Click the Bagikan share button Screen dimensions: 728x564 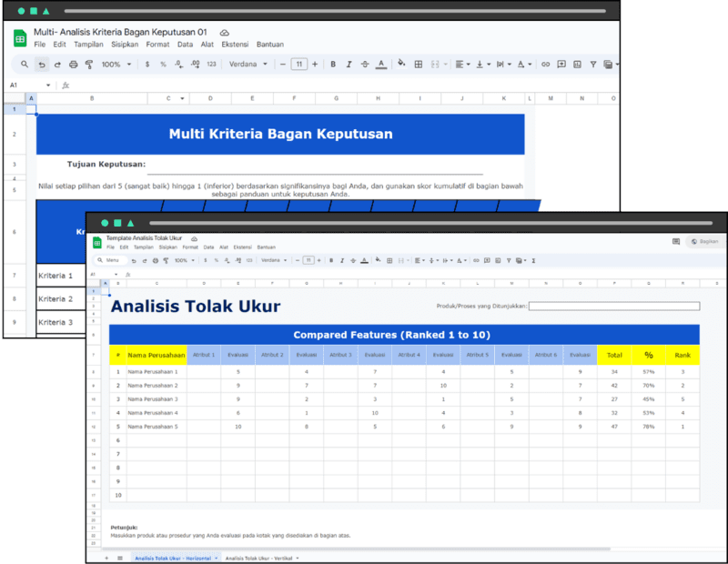click(x=704, y=241)
